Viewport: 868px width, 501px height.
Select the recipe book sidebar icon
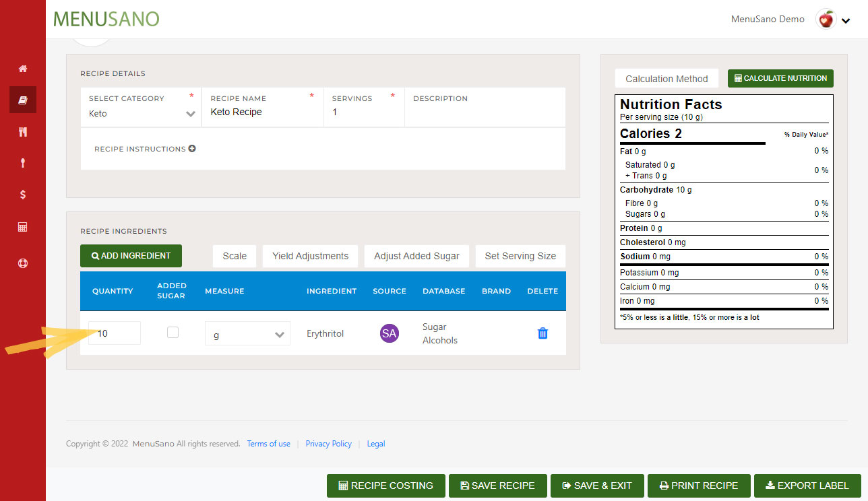(x=23, y=100)
